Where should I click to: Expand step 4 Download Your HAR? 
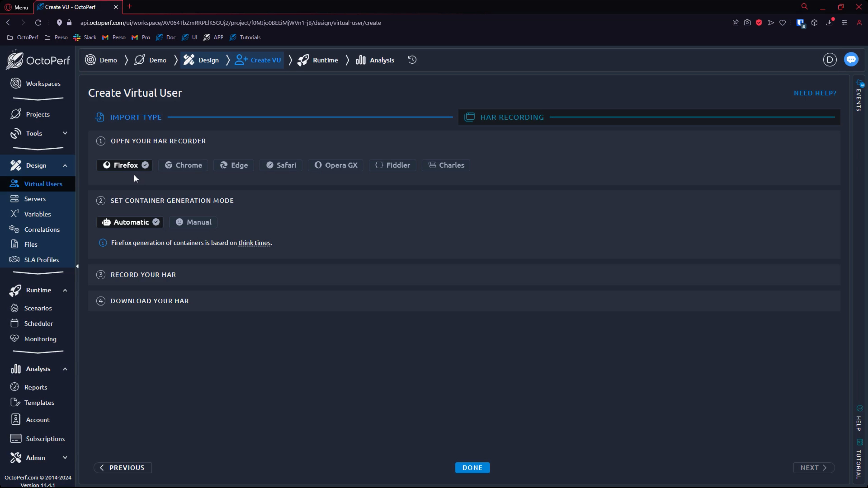(464, 301)
